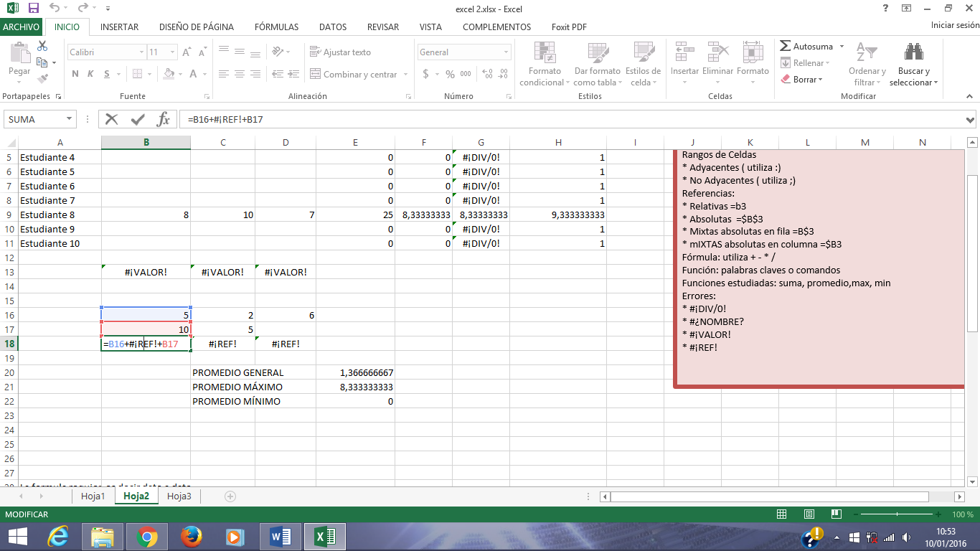Viewport: 980px width, 551px height.
Task: Confirm the formula with the checkmark icon
Action: [x=138, y=119]
